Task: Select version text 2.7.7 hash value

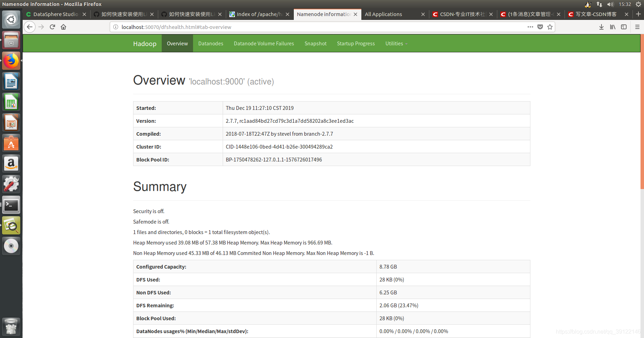Action: coord(290,121)
